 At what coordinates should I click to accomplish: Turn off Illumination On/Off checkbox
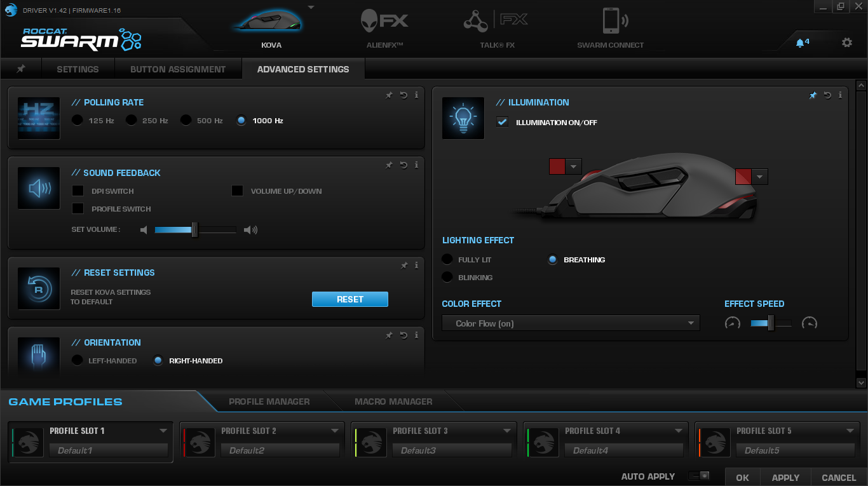tap(502, 122)
